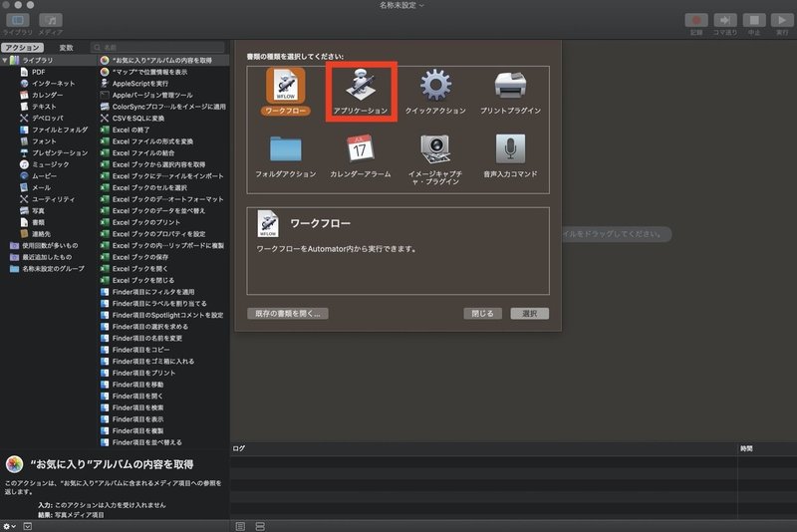Show the variables split view icon
The width and height of the screenshot is (797, 532).
260,526
